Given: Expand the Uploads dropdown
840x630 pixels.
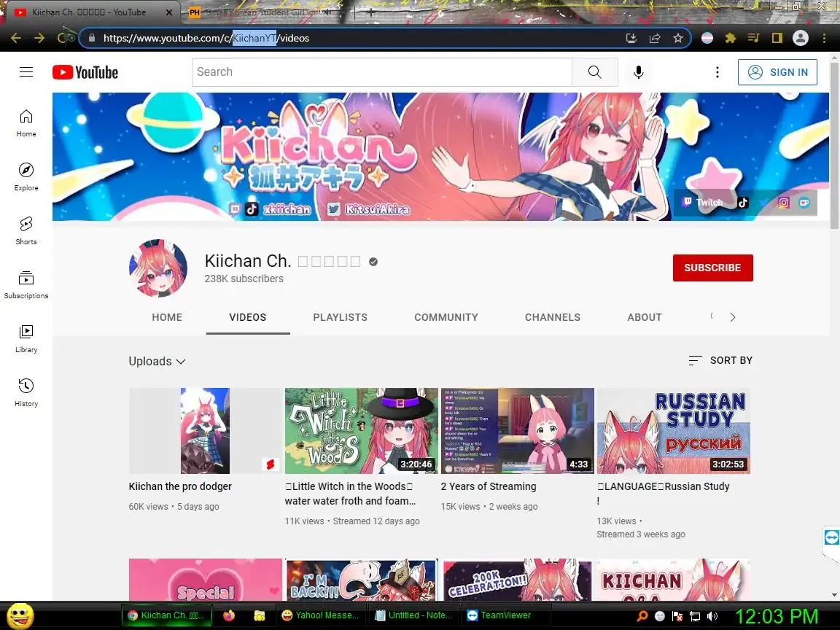Looking at the screenshot, I should tap(157, 361).
